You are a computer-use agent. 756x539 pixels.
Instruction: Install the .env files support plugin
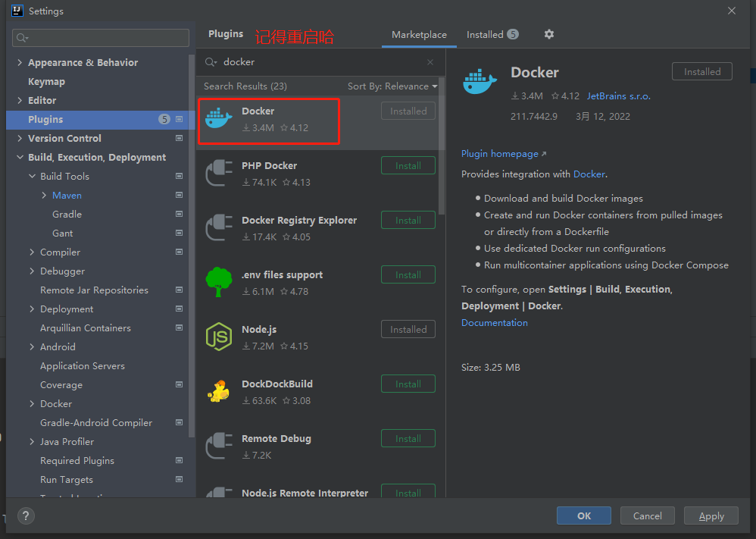(x=408, y=274)
